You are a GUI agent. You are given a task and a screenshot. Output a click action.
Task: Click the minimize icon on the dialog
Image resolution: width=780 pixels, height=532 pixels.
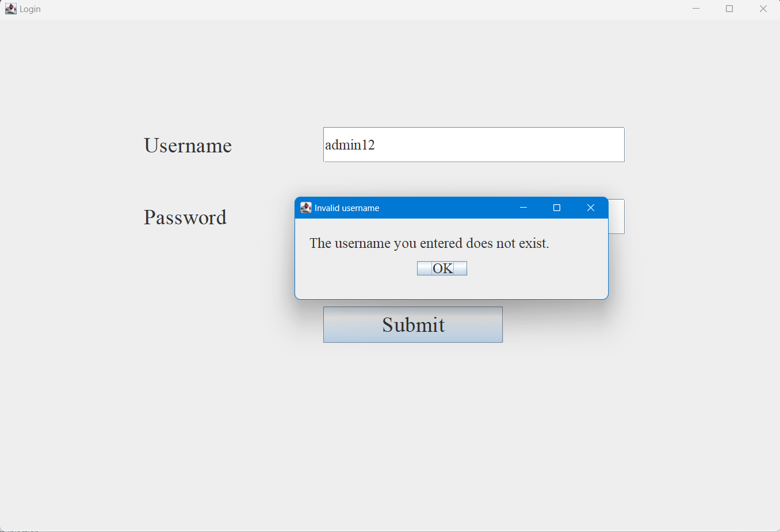point(523,208)
